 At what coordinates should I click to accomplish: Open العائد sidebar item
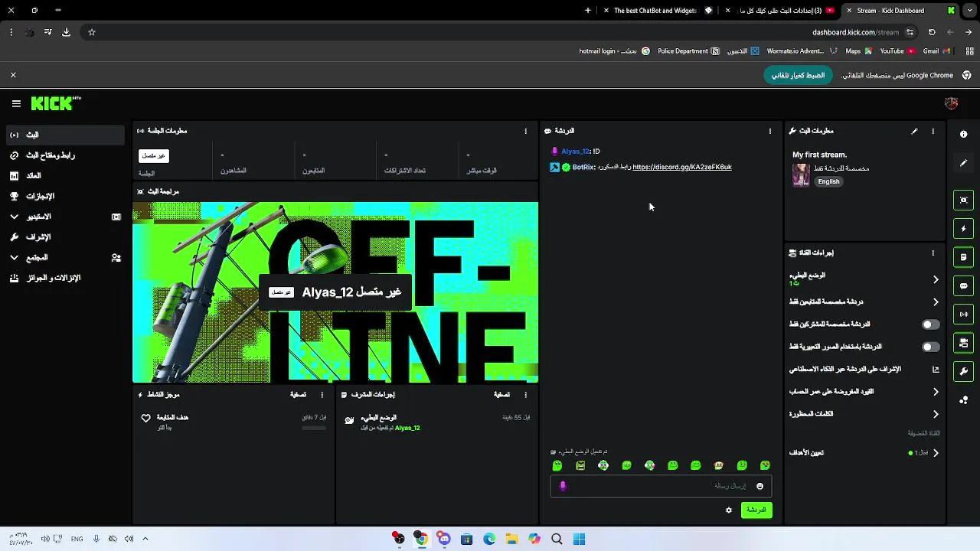(x=64, y=176)
